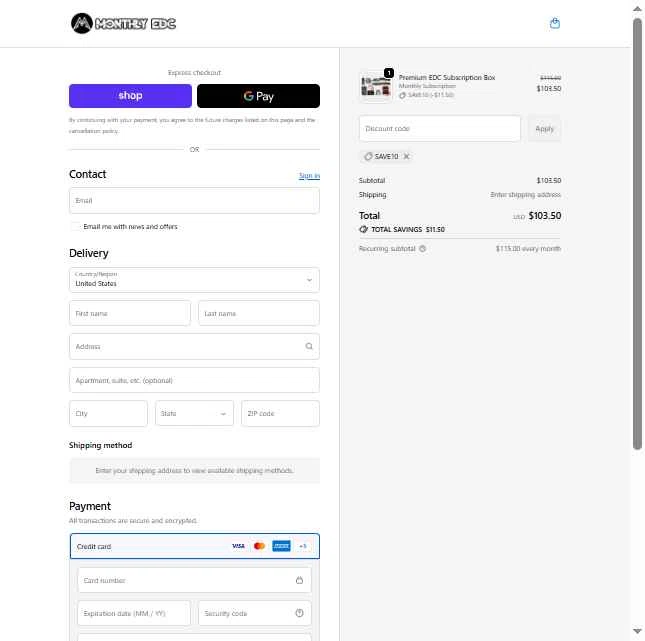Open the Sign in link

click(x=309, y=176)
